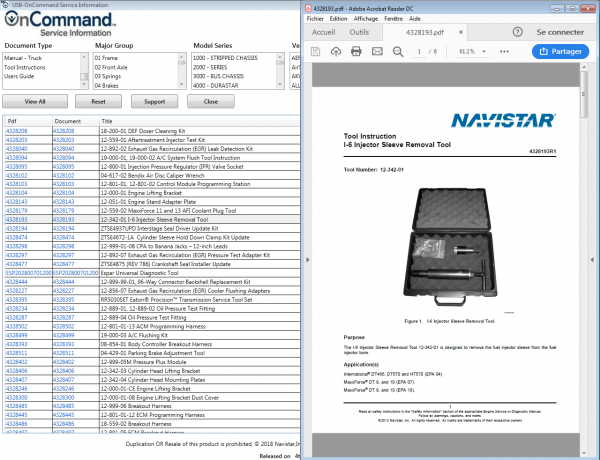Select the 4328193.pdf document tab
The image size is (600, 460).
pos(425,33)
